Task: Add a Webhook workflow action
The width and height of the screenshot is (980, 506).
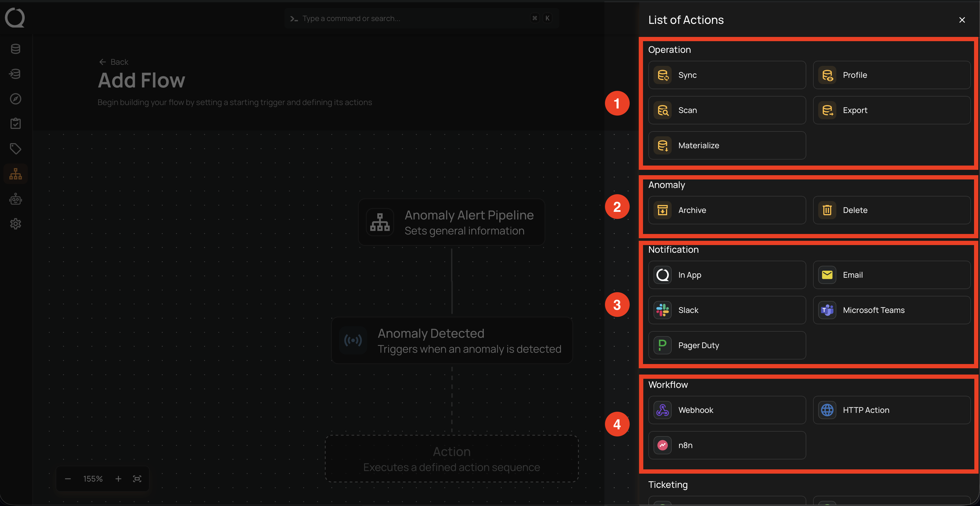Action: 727,410
